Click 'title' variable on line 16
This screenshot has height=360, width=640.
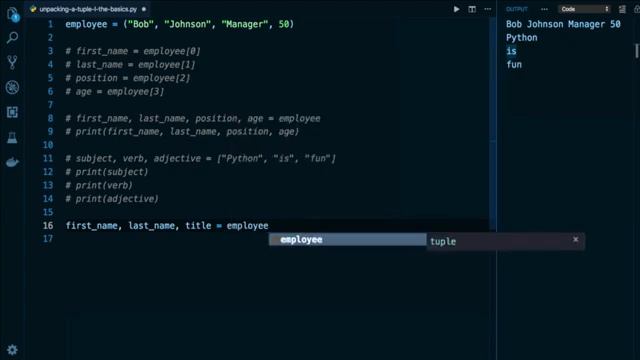pyautogui.click(x=198, y=226)
